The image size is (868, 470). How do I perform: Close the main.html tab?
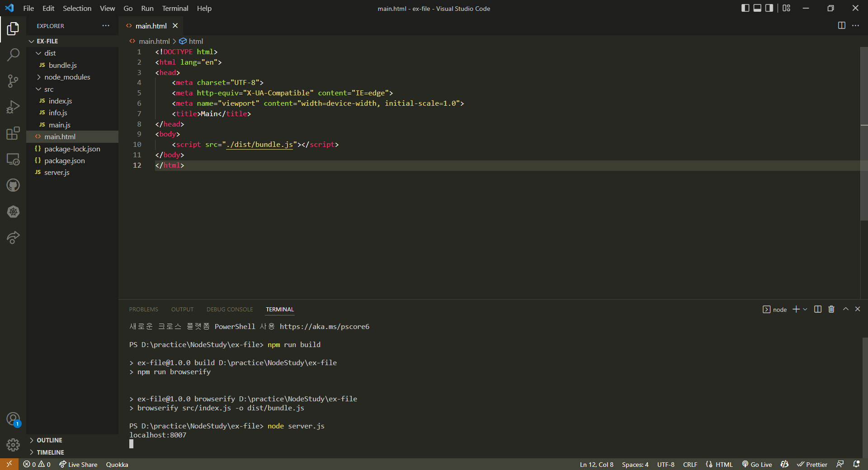click(x=175, y=26)
